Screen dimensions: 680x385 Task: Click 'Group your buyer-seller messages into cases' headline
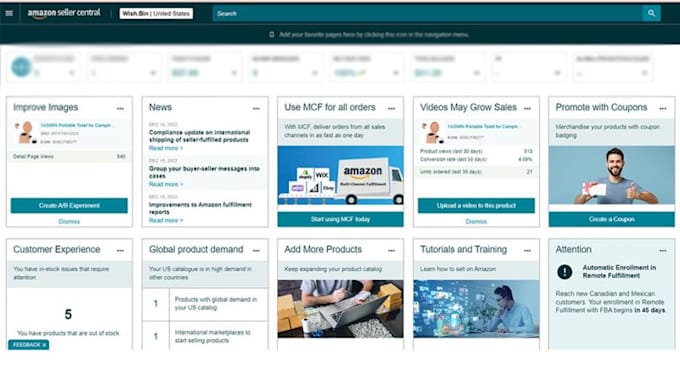(204, 172)
